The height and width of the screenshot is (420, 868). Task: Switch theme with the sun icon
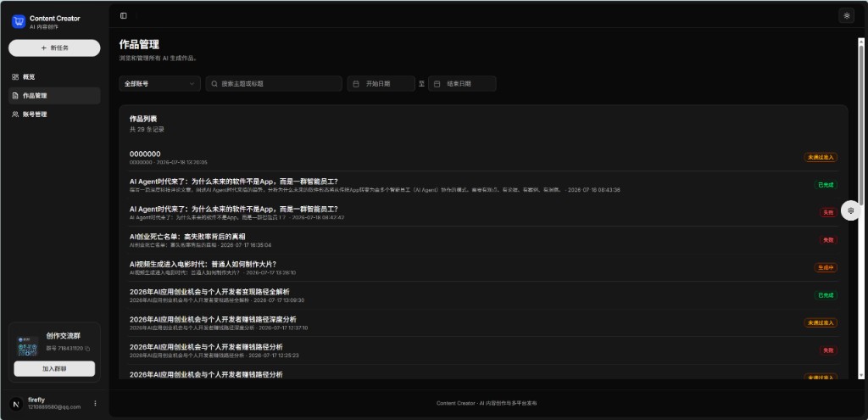[x=847, y=15]
